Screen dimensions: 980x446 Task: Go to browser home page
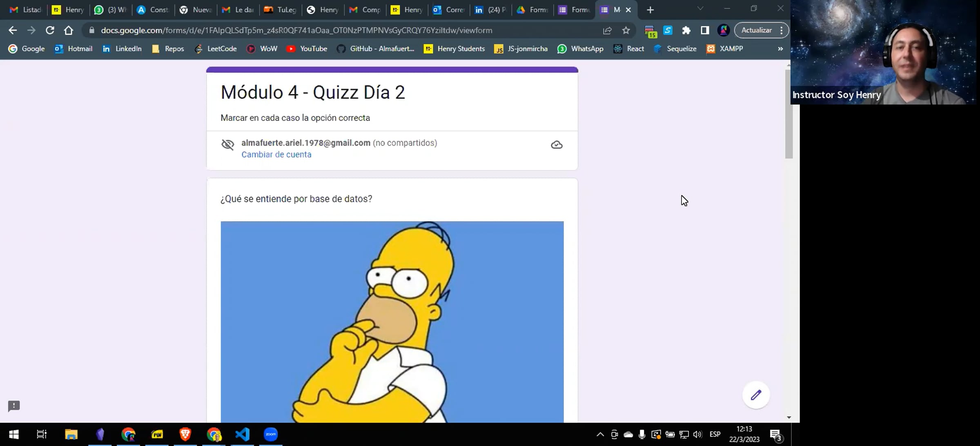click(69, 30)
